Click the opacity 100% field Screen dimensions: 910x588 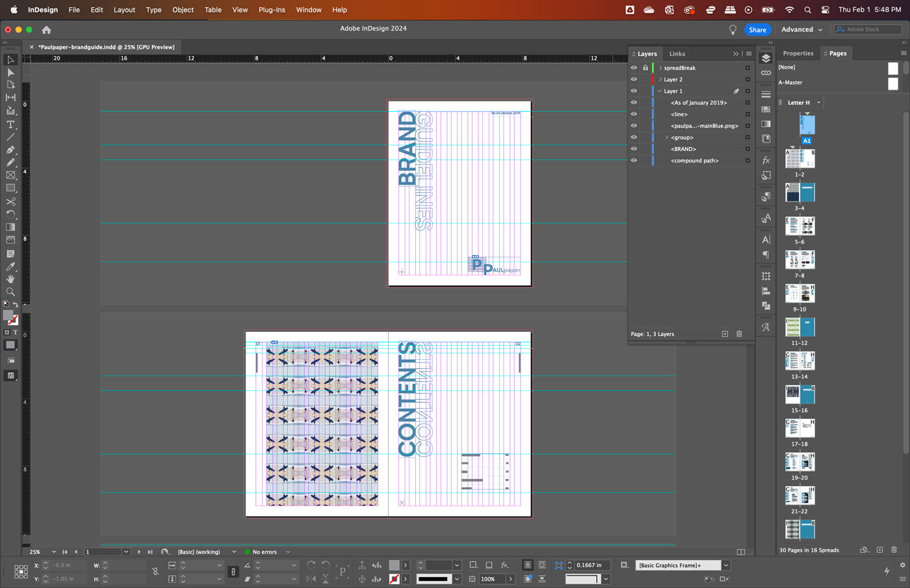[492, 579]
